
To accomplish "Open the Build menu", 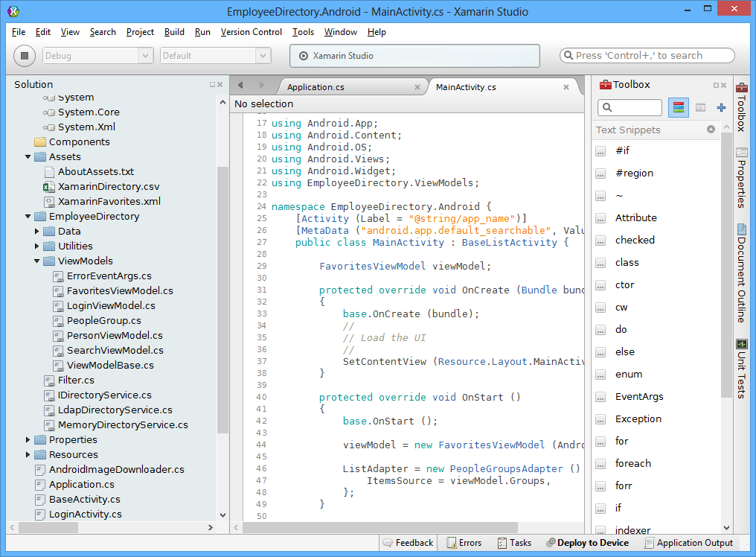I will click(x=174, y=32).
